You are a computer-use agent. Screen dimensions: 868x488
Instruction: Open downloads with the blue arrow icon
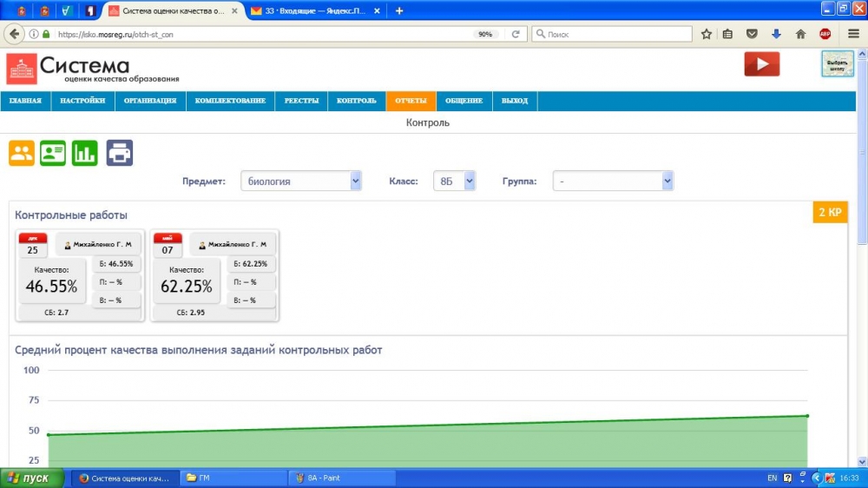pyautogui.click(x=776, y=34)
